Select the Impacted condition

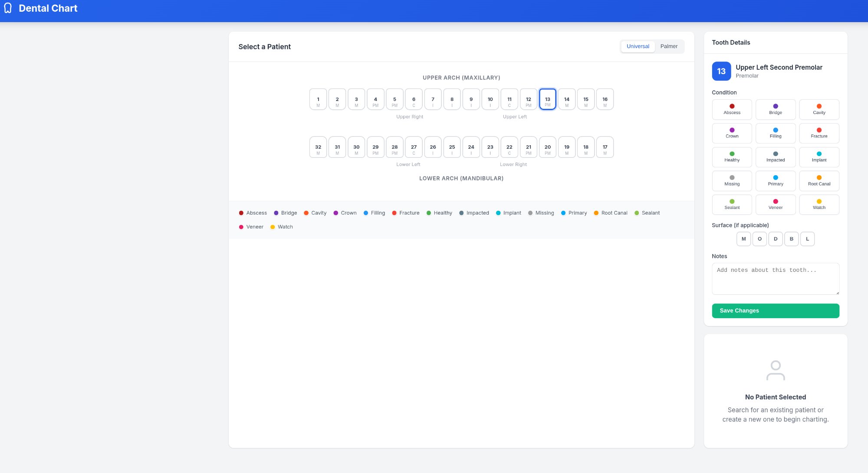point(775,157)
